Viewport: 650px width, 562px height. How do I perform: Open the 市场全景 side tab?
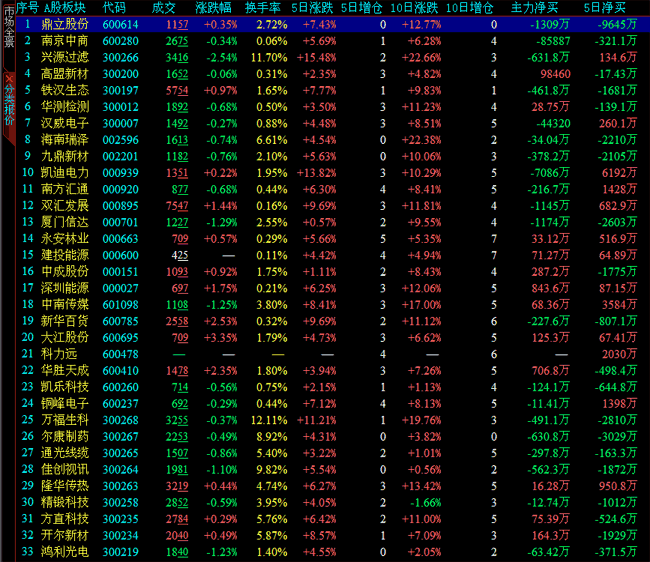pos(9,28)
